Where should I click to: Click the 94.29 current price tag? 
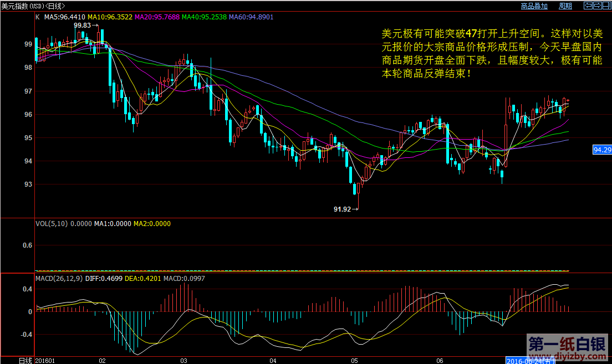pos(602,150)
